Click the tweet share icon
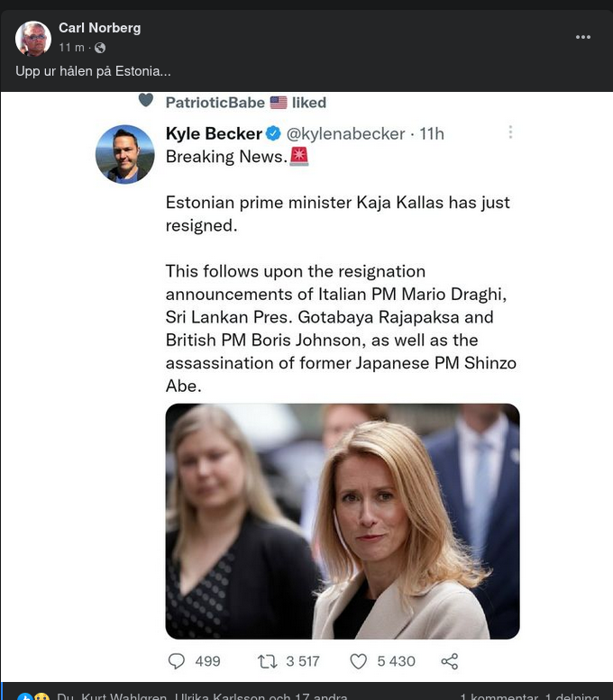This screenshot has height=700, width=613. pyautogui.click(x=450, y=661)
